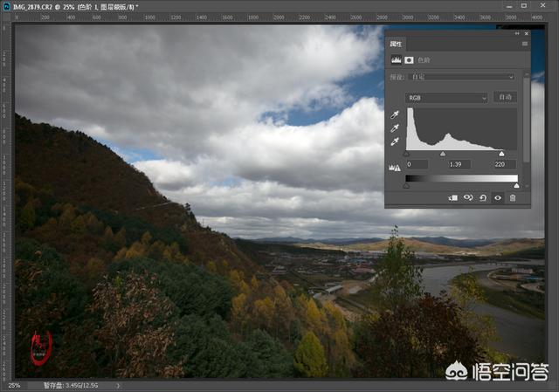Open the preset dropdown set to 自定
This screenshot has width=559, height=392.
(x=460, y=77)
